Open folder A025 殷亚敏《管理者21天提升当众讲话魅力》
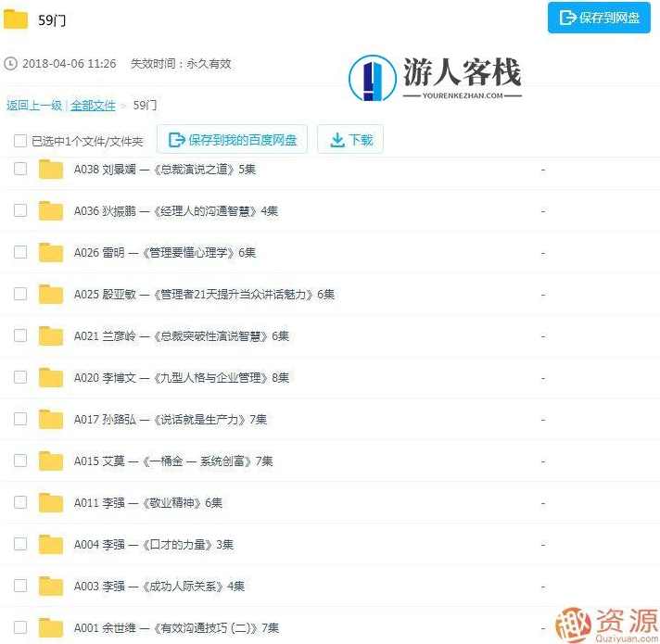Viewport: 660px width, 644px height. 204,294
